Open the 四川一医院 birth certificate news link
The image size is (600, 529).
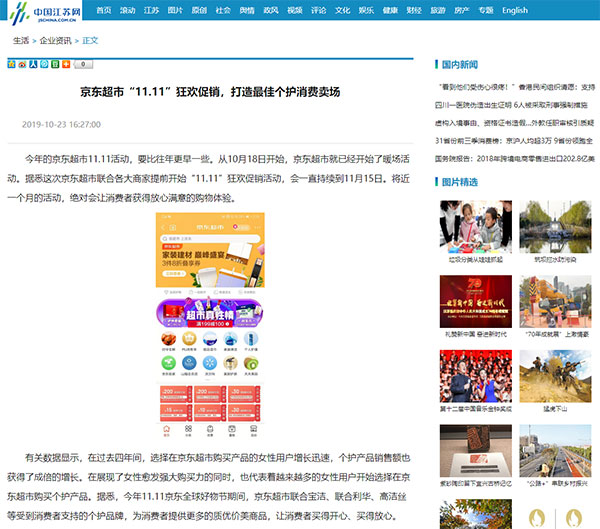click(x=511, y=105)
